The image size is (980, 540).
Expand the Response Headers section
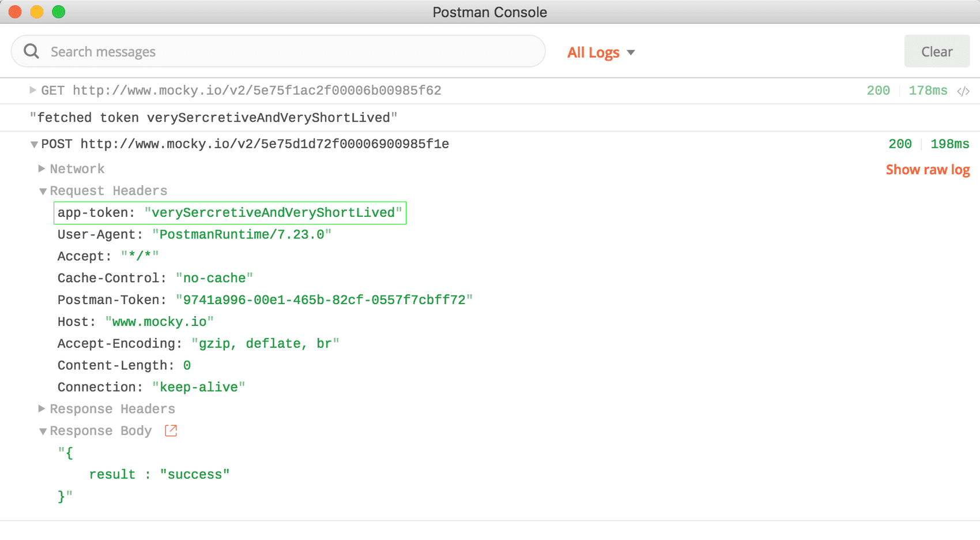[x=42, y=408]
